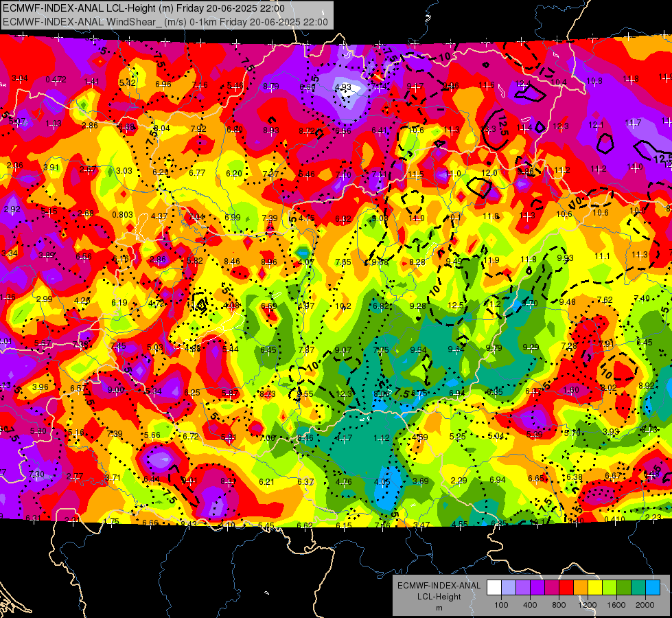The image size is (672, 618).
Task: Click the map value '4.08'
Action: click(231, 306)
